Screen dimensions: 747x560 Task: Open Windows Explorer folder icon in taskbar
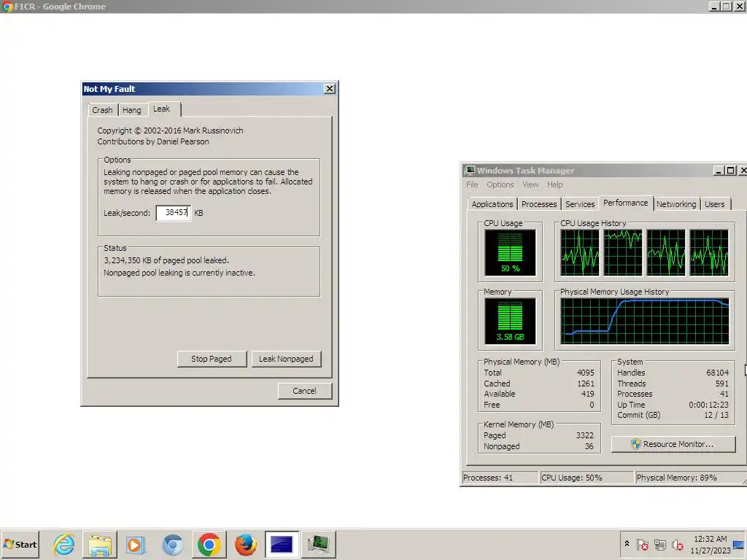(x=99, y=544)
